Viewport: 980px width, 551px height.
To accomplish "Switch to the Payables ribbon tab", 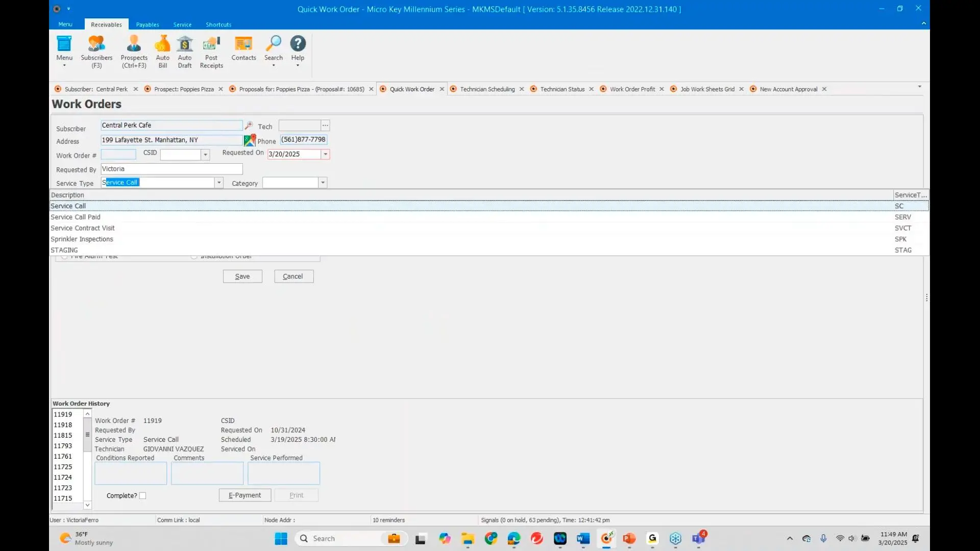I will [147, 24].
